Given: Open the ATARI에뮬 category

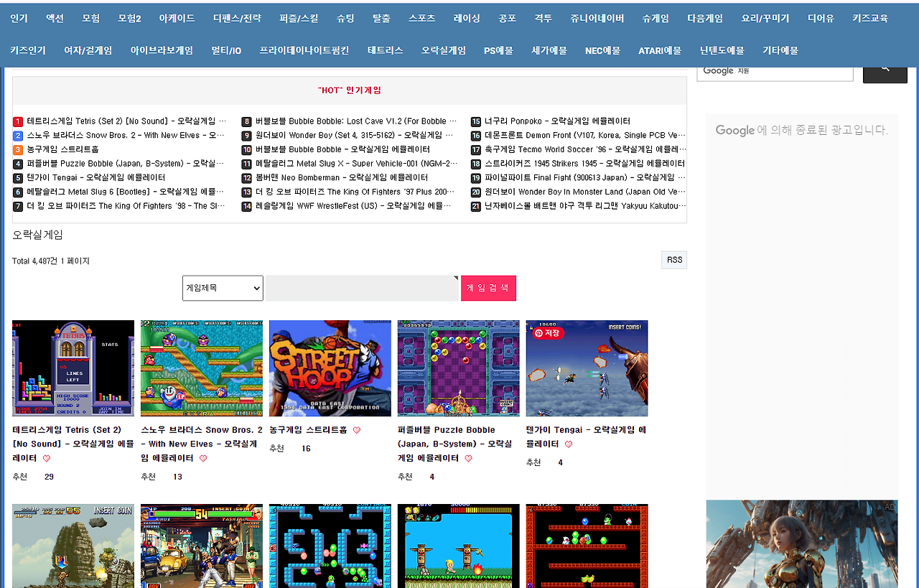Looking at the screenshot, I should point(660,50).
